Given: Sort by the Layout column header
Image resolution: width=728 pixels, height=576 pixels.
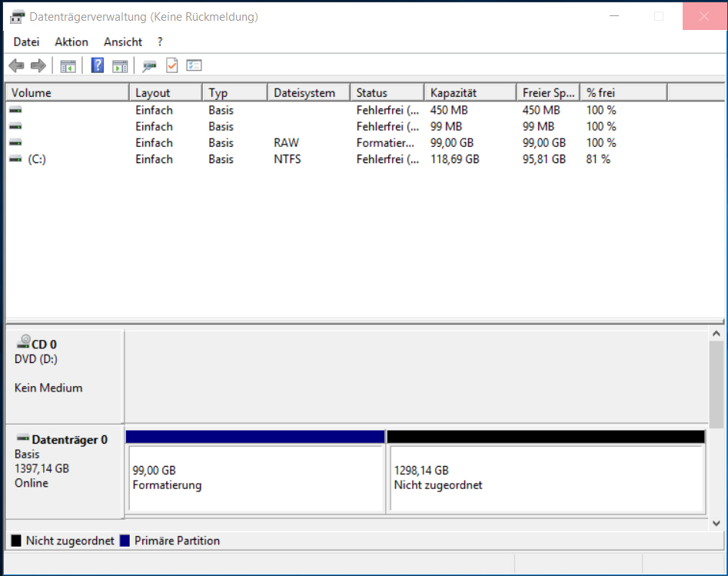Looking at the screenshot, I should point(166,92).
